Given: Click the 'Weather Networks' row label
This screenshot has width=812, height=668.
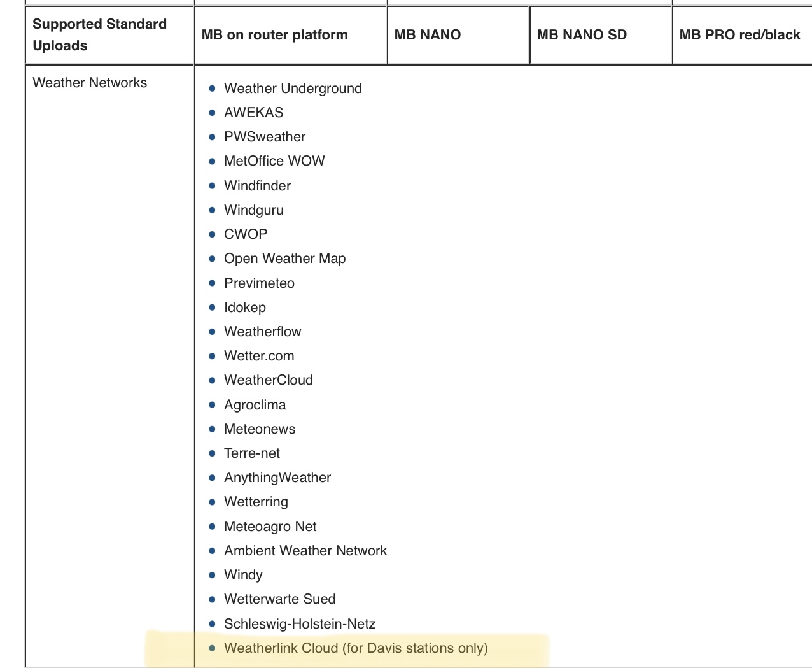Looking at the screenshot, I should [90, 83].
